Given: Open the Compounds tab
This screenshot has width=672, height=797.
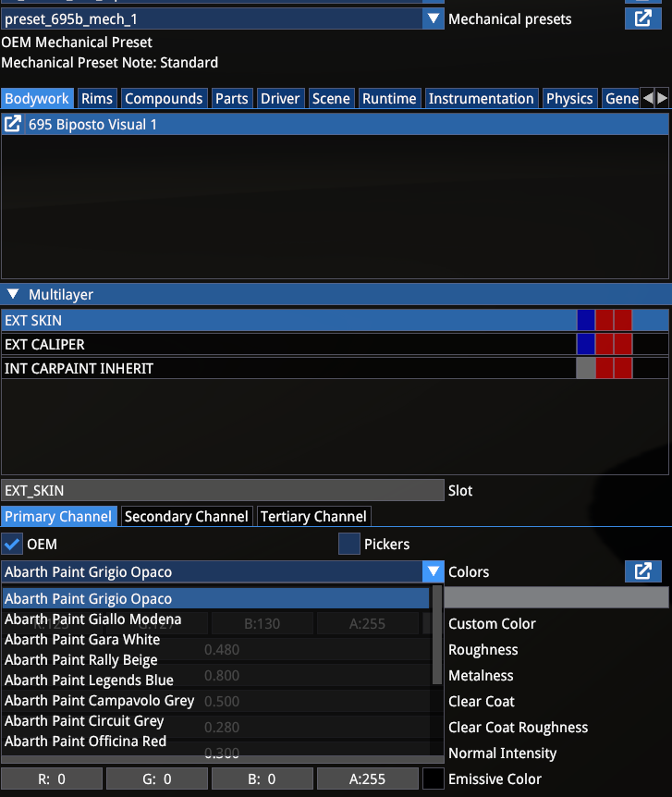Looking at the screenshot, I should coord(164,98).
